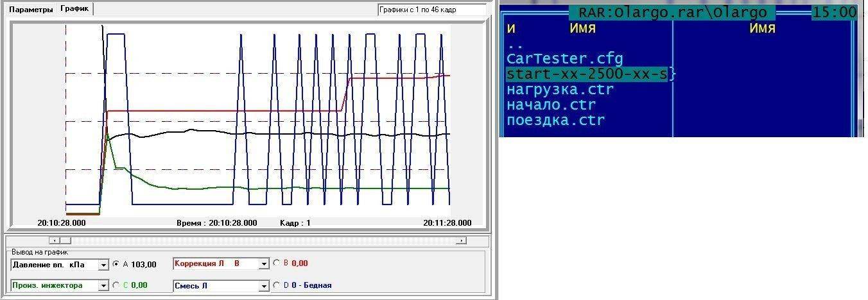The image size is (868, 300).
Task: Click the horizontal scrollbar thumb
Action: (65, 241)
